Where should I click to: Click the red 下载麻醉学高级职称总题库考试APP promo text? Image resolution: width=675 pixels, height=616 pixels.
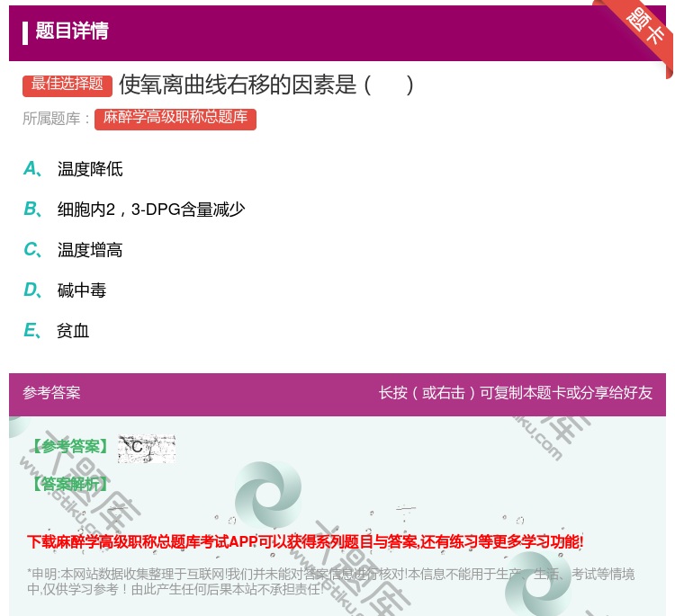click(x=305, y=541)
